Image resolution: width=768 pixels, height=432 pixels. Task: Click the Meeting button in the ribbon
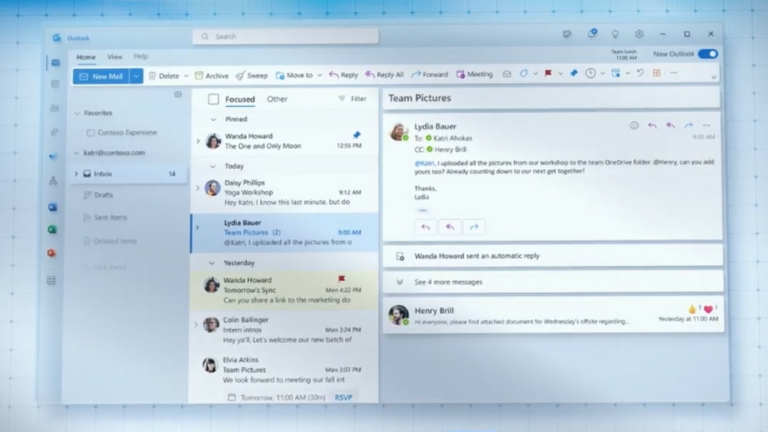[474, 75]
